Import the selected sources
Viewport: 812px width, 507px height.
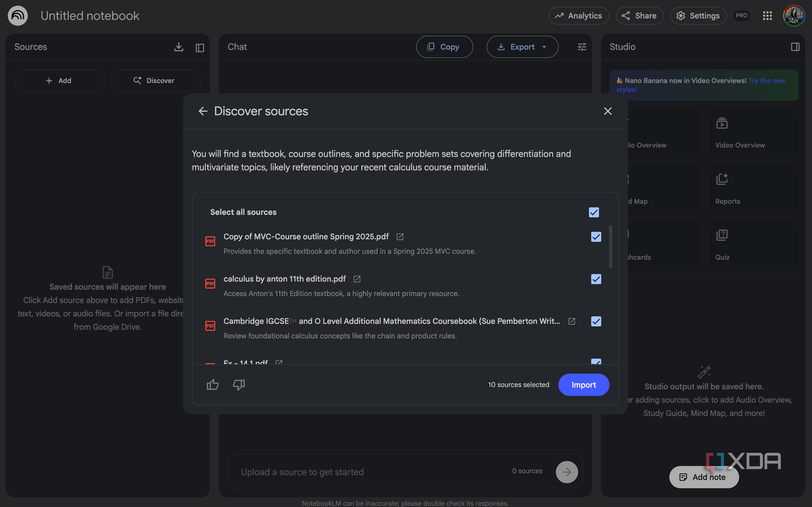[584, 385]
